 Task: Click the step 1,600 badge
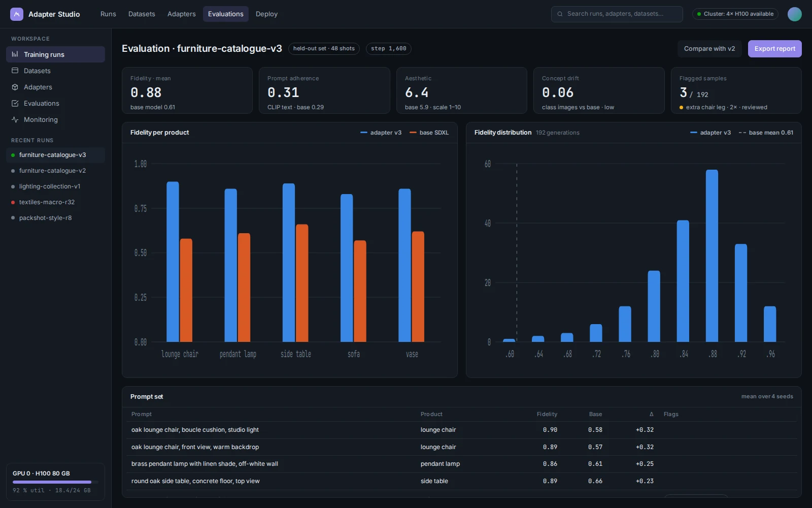point(388,49)
